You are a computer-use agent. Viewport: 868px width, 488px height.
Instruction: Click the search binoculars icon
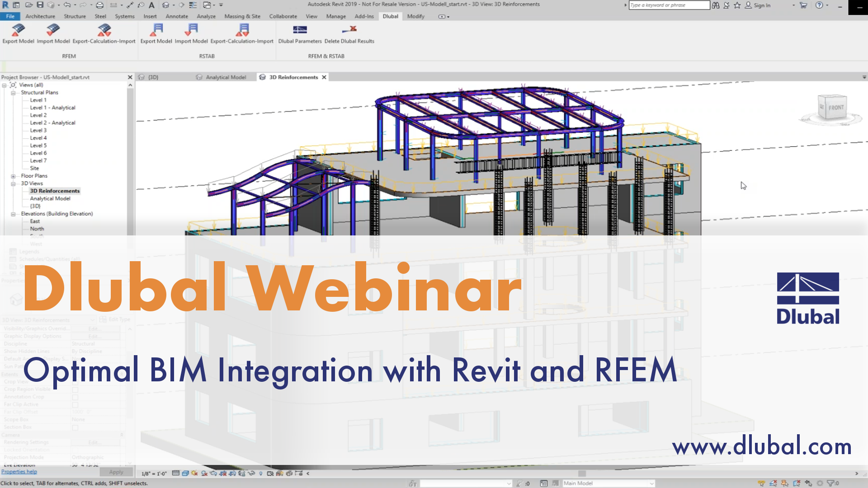[x=716, y=5]
